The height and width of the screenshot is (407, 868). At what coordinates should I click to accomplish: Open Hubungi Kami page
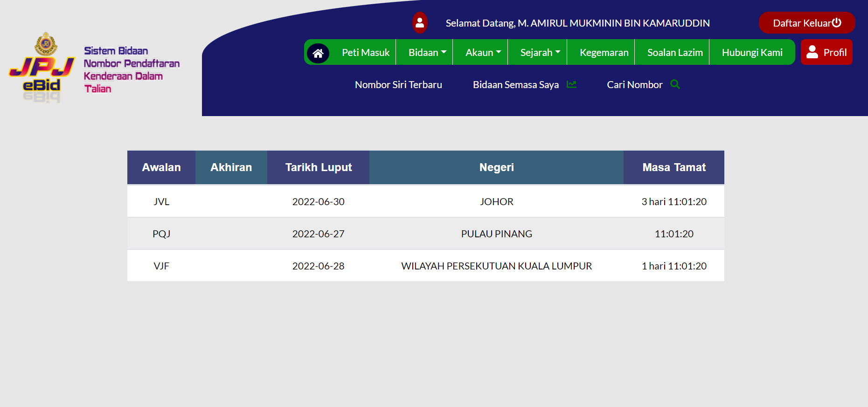coord(752,52)
